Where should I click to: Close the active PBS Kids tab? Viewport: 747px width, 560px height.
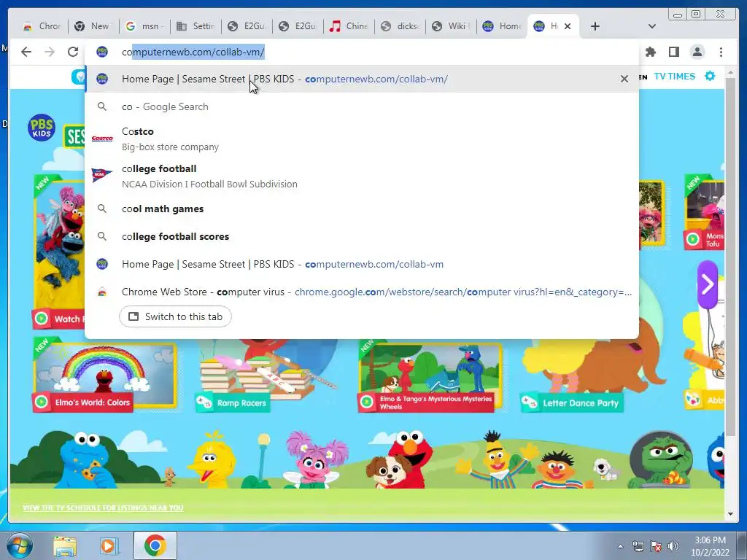point(568,26)
